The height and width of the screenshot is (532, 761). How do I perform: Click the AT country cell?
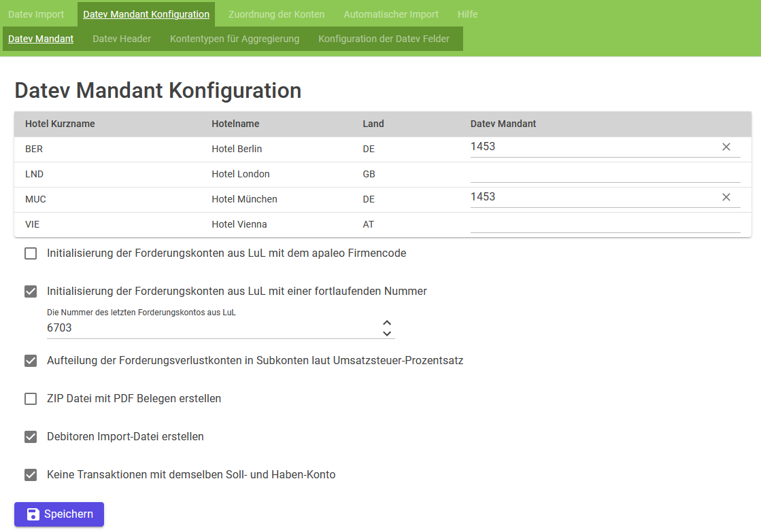pos(369,224)
